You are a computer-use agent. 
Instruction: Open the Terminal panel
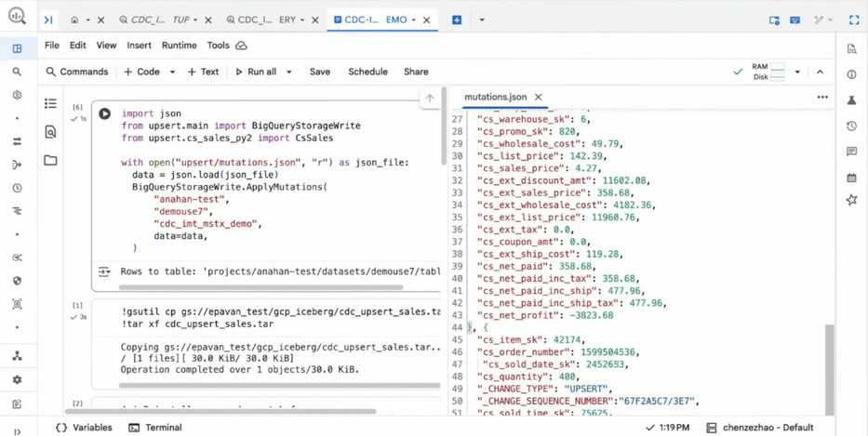(155, 428)
